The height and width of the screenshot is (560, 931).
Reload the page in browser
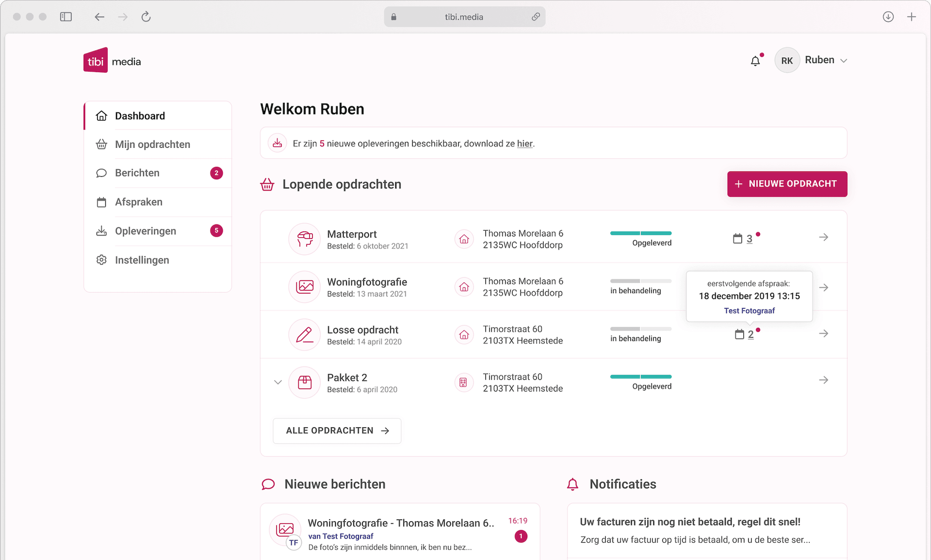146,17
